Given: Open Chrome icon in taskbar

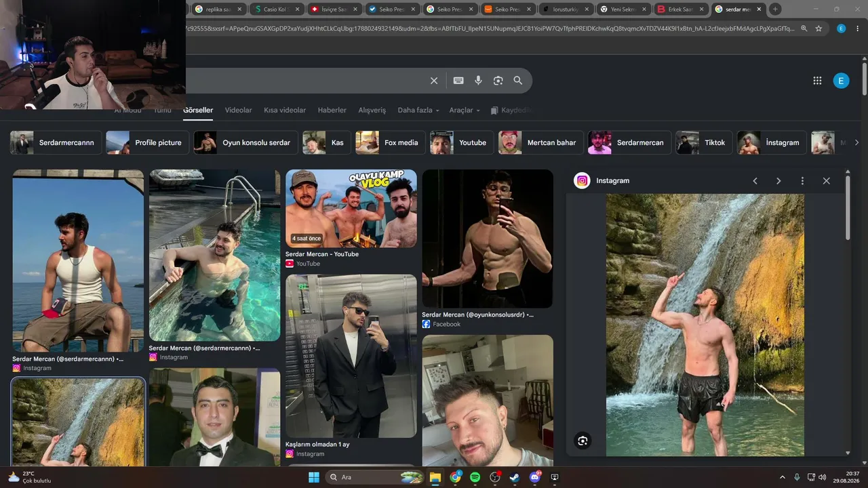Looking at the screenshot, I should tap(455, 477).
